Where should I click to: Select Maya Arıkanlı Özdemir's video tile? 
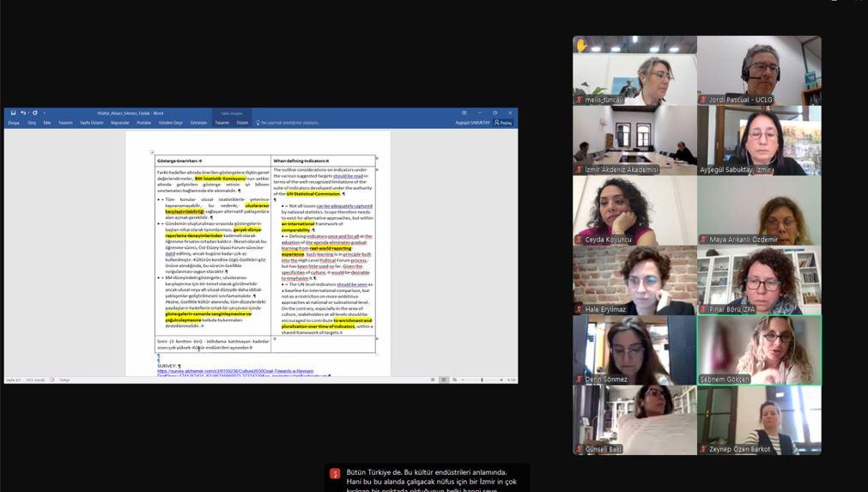759,210
